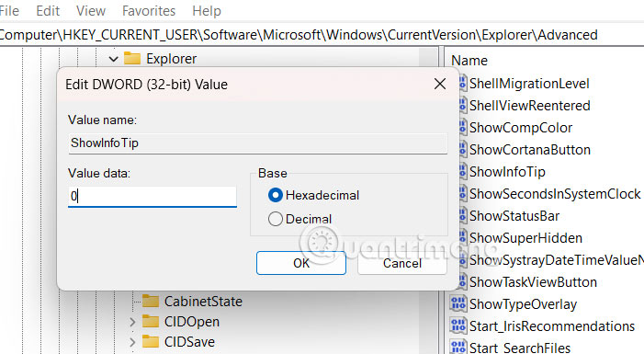644x354 pixels.
Task: Click the DWORD icon next to ShellMigrationLevel
Action: click(463, 84)
